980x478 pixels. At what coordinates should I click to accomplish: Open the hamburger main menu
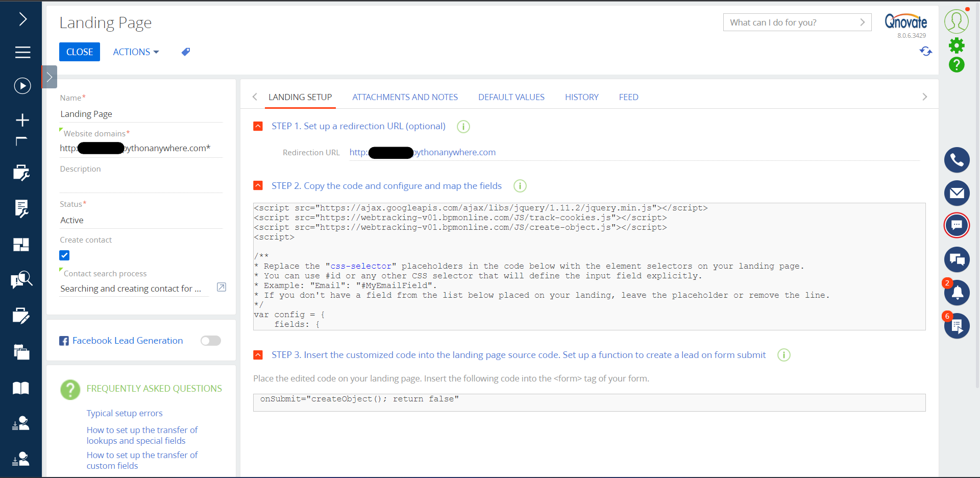pyautogui.click(x=22, y=52)
